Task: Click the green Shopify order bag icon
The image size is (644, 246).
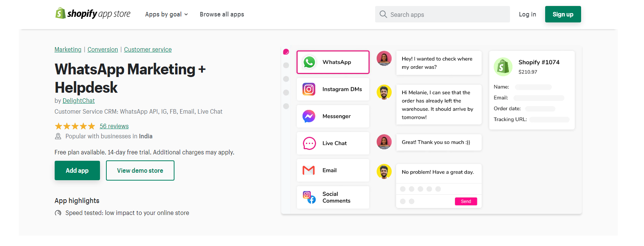Action: tap(503, 67)
